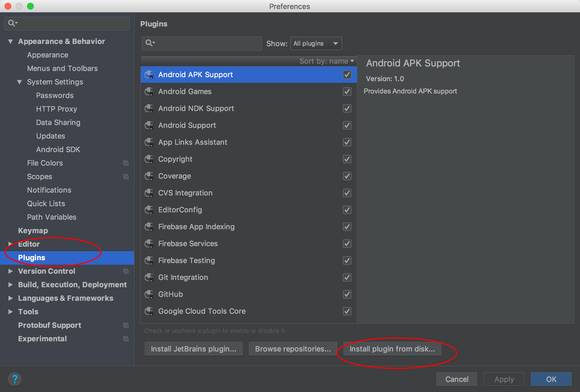Open Passwords under System Settings
This screenshot has height=392, width=580.
[x=55, y=95]
